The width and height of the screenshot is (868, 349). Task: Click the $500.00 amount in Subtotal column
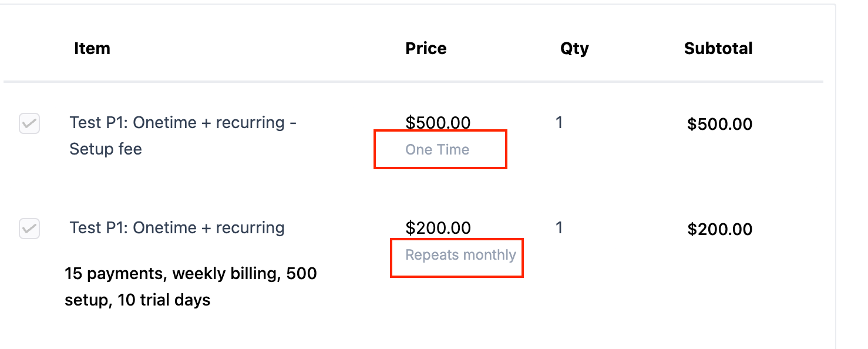click(x=719, y=125)
